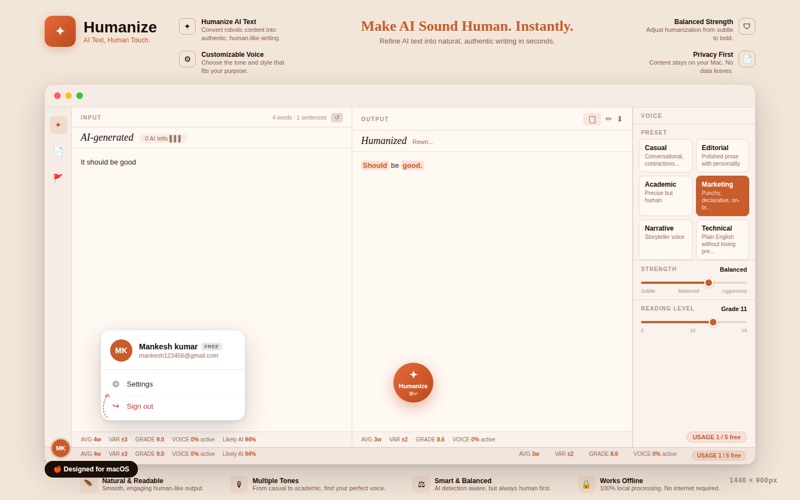Select the Technical voice preset
Screen dimensions: 800x500
(722, 239)
